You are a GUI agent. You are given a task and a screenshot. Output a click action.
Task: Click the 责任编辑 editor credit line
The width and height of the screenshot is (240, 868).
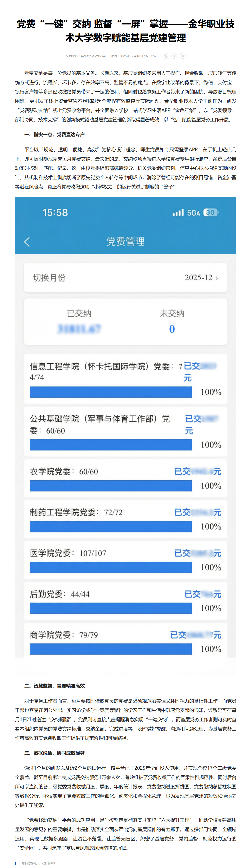[x=38, y=863]
